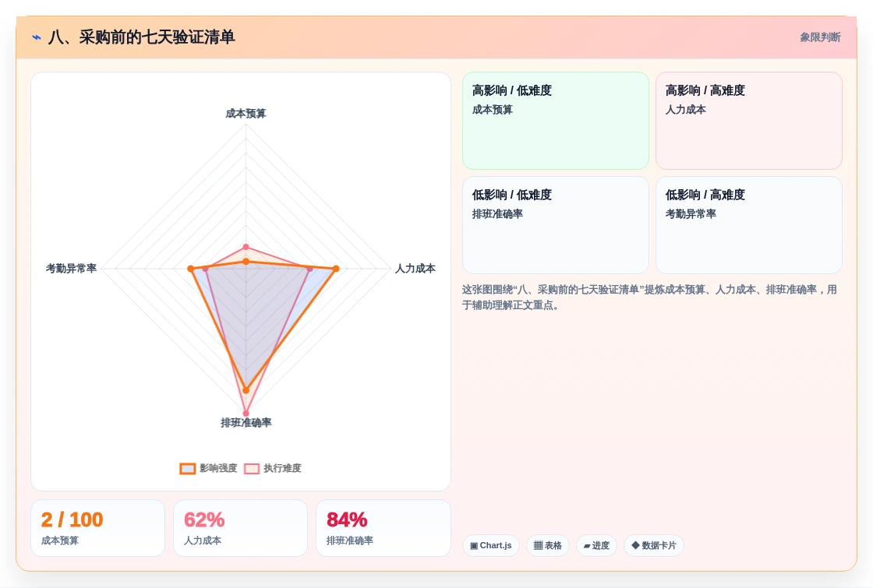Open the 高影响 / 高难度 quadrant card
The image size is (873, 588).
(x=749, y=121)
